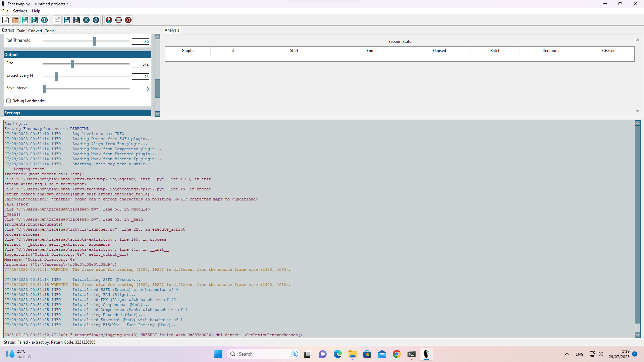The height and width of the screenshot is (362, 644).
Task: Click the Ref Threshold value field
Action: (x=141, y=42)
